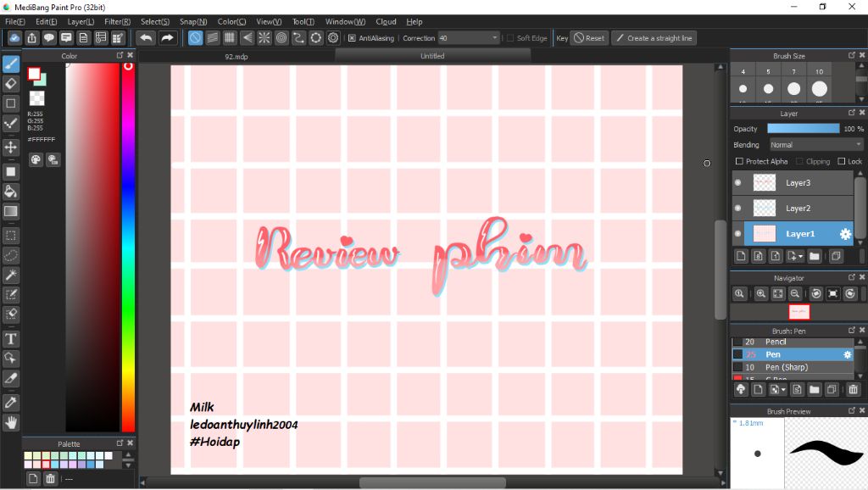Select the Hand tool
The width and height of the screenshot is (868, 490).
click(x=10, y=422)
